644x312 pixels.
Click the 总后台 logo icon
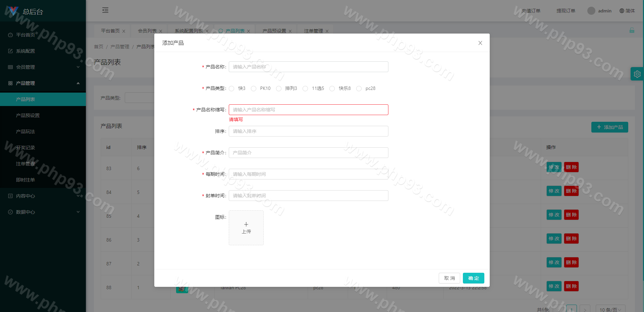pyautogui.click(x=13, y=11)
